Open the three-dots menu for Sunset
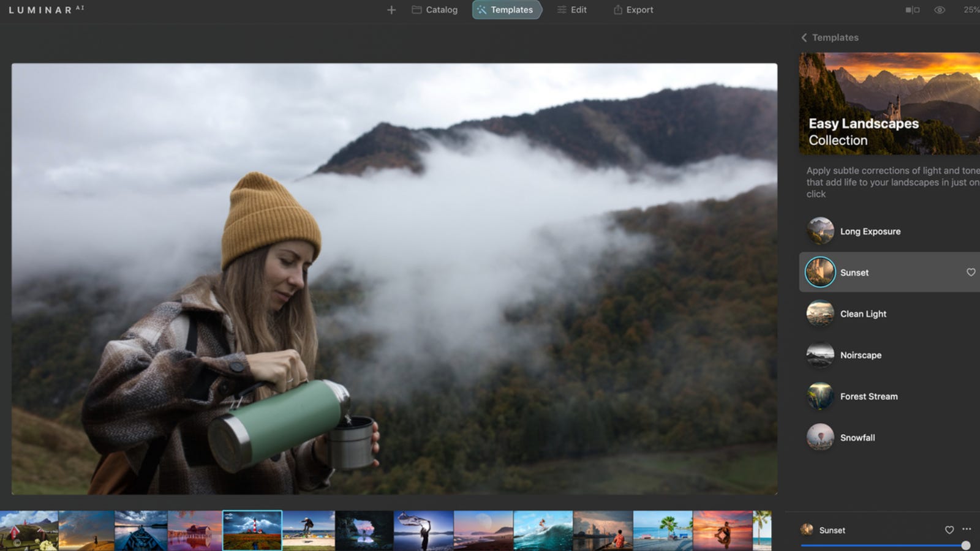Image resolution: width=980 pixels, height=551 pixels. tap(967, 530)
